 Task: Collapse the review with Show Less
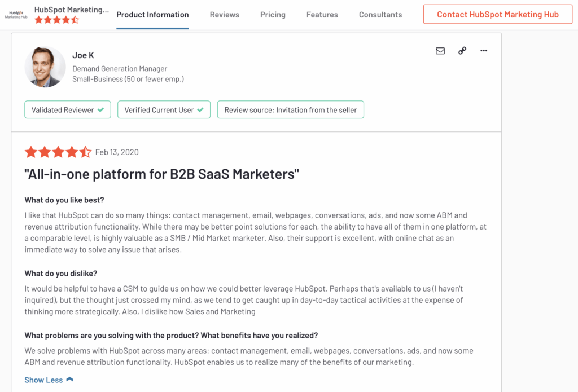pos(49,380)
